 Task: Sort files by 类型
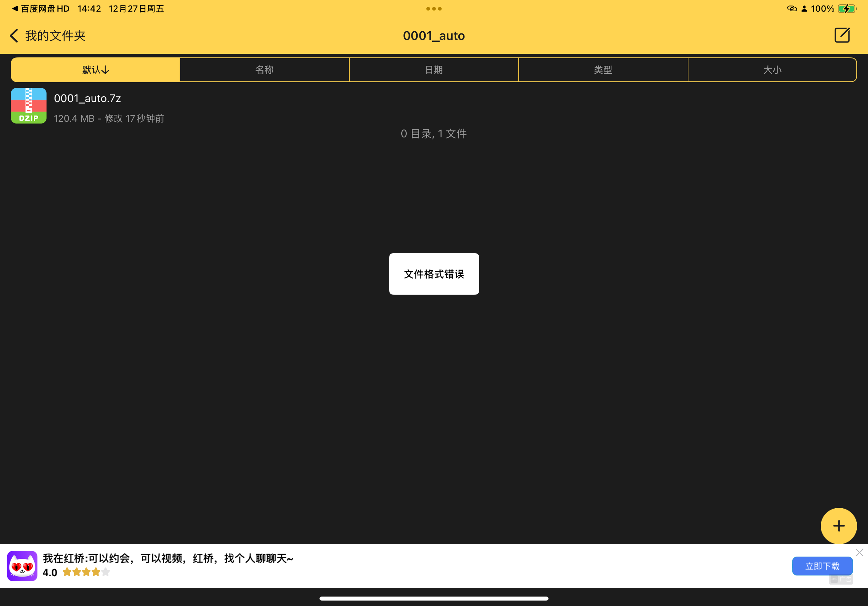click(x=603, y=69)
